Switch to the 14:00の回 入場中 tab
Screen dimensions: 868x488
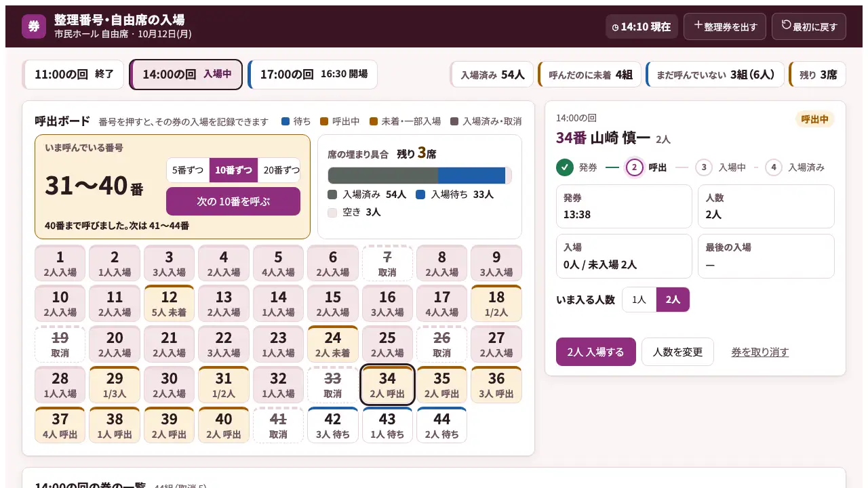[186, 75]
